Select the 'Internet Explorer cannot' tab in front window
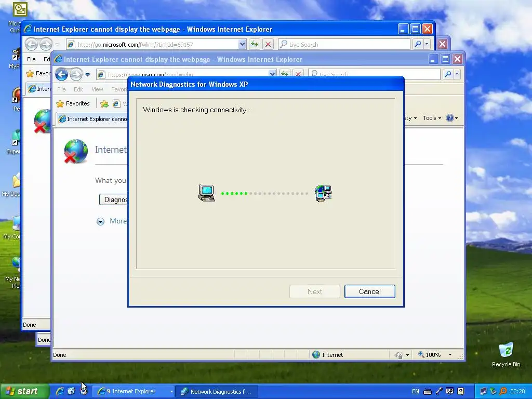This screenshot has height=399, width=532. (x=92, y=119)
